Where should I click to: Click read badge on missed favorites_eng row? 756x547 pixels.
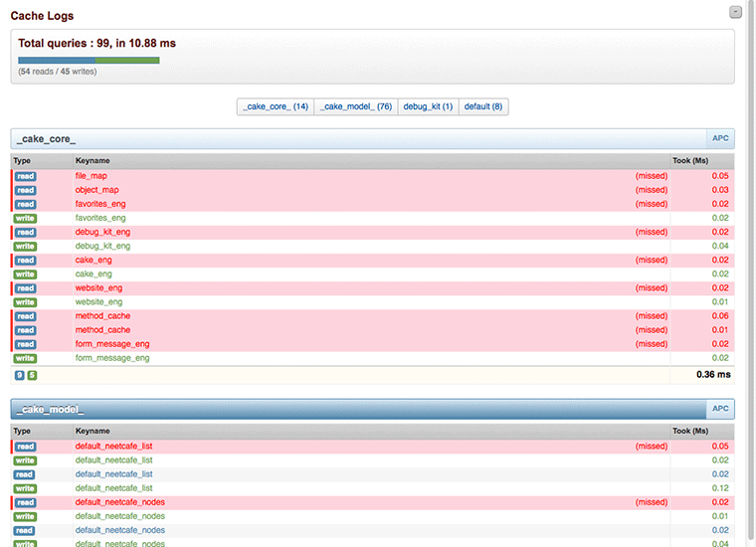click(25, 204)
